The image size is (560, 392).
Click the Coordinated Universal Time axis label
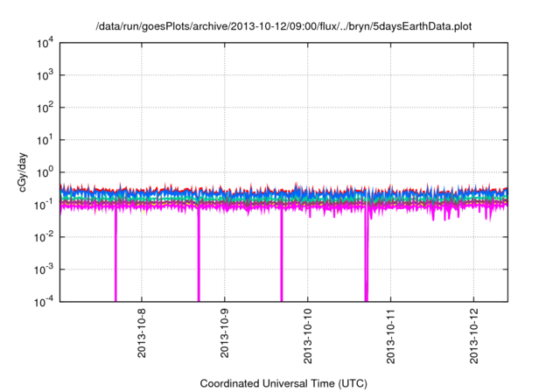(x=283, y=383)
